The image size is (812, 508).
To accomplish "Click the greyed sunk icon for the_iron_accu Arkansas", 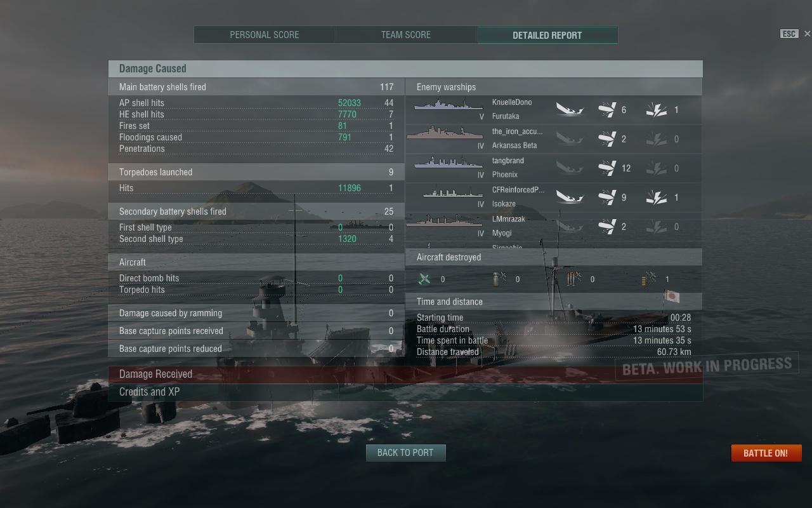I will tap(570, 138).
